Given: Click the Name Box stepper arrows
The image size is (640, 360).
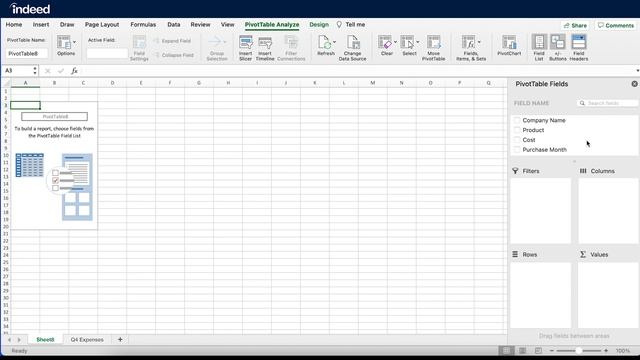Looking at the screenshot, I should pos(35,71).
